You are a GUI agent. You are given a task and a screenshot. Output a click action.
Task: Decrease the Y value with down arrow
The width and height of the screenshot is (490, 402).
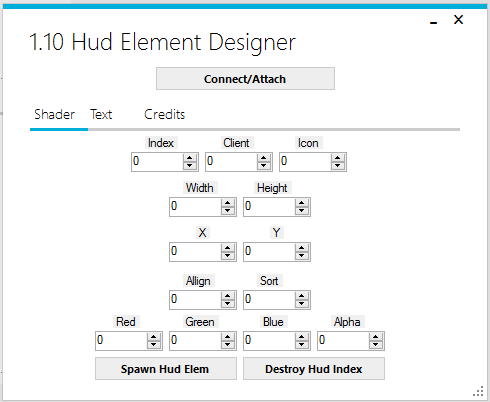(x=302, y=256)
